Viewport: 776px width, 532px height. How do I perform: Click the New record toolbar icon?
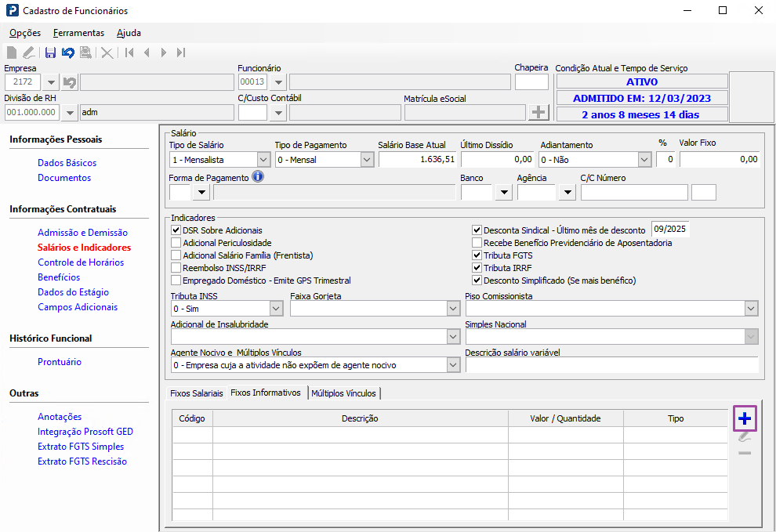click(12, 52)
